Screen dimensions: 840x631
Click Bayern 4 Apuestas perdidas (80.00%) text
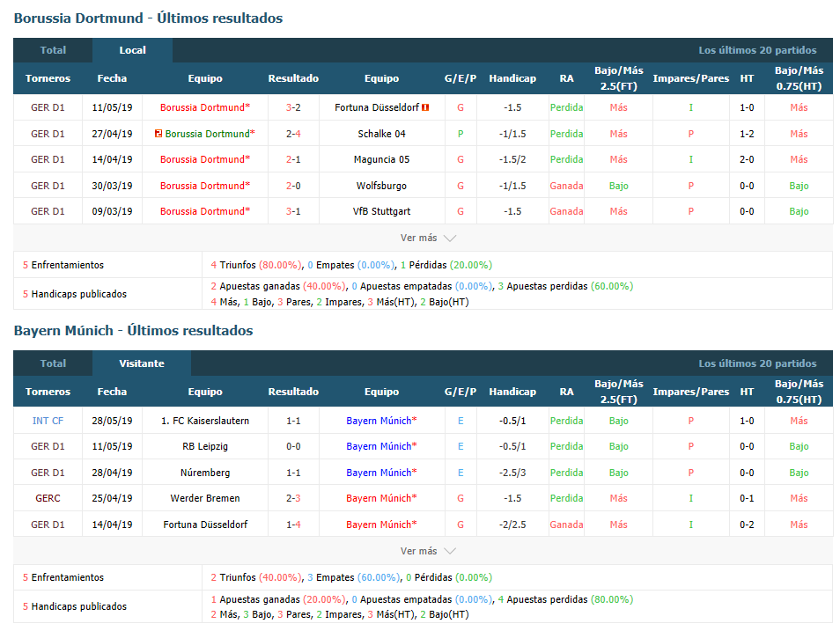click(565, 600)
